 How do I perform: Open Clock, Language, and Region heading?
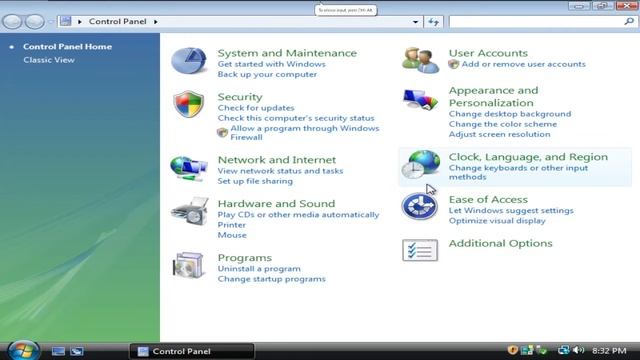(528, 157)
